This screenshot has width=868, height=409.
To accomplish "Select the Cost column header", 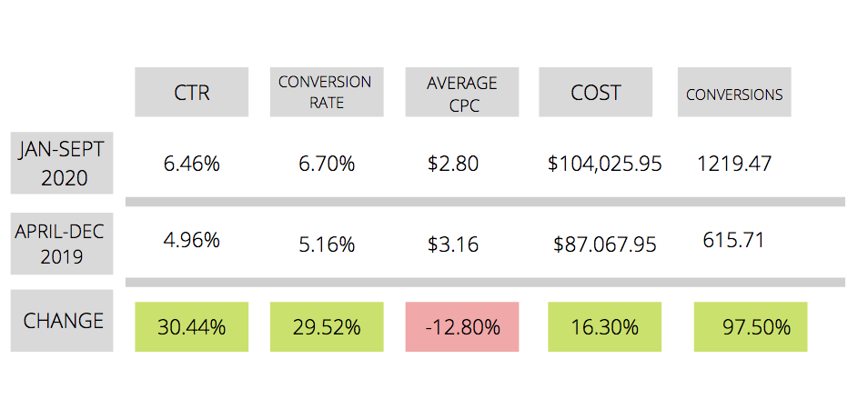I will [x=596, y=93].
